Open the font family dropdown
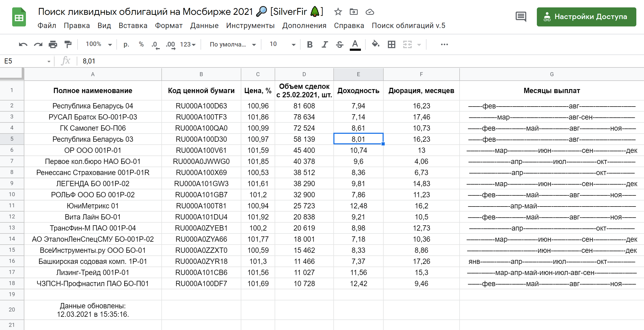Image resolution: width=644 pixels, height=330 pixels. click(x=233, y=44)
